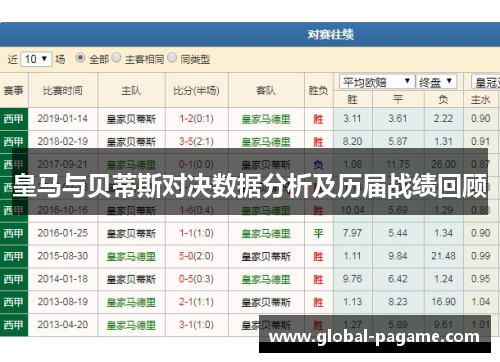The width and height of the screenshot is (500, 362).
Task: Click the 胜负 column header
Action: tap(318, 90)
